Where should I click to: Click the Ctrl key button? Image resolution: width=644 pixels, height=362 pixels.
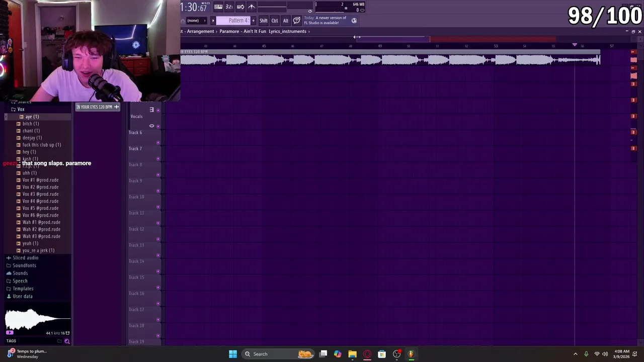(275, 21)
